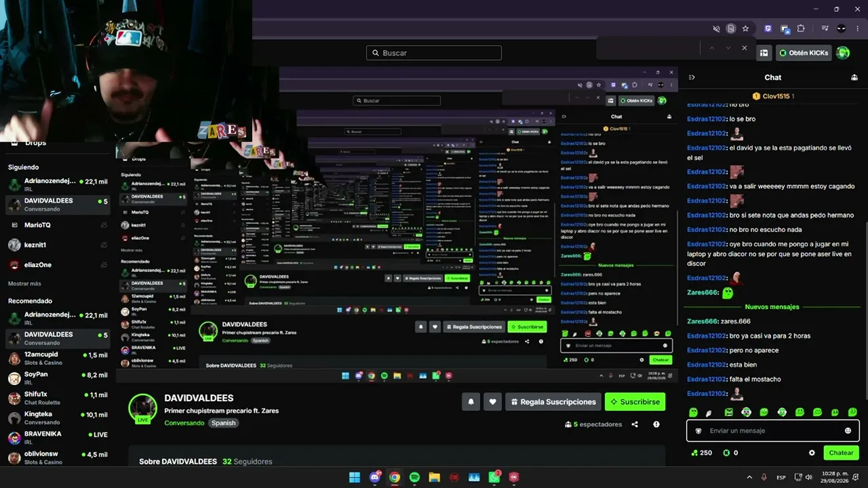The height and width of the screenshot is (488, 868).
Task: Open the chat users icon in header
Action: [854, 77]
